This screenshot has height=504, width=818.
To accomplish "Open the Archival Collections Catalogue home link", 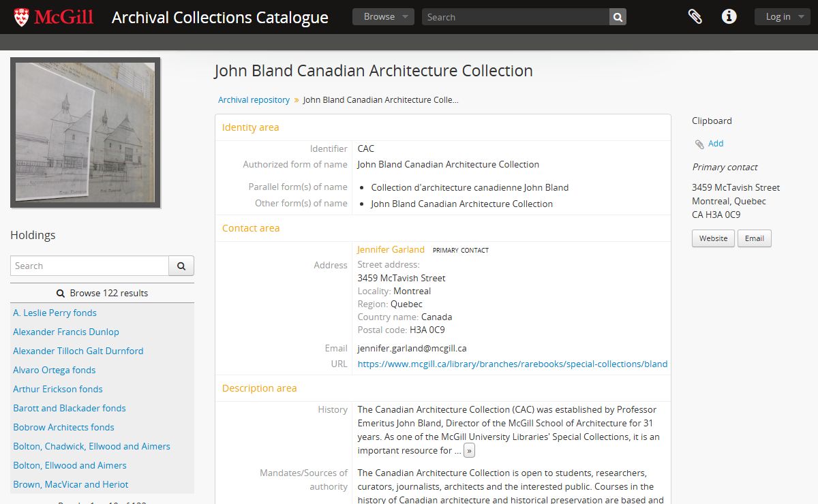I will (x=219, y=17).
